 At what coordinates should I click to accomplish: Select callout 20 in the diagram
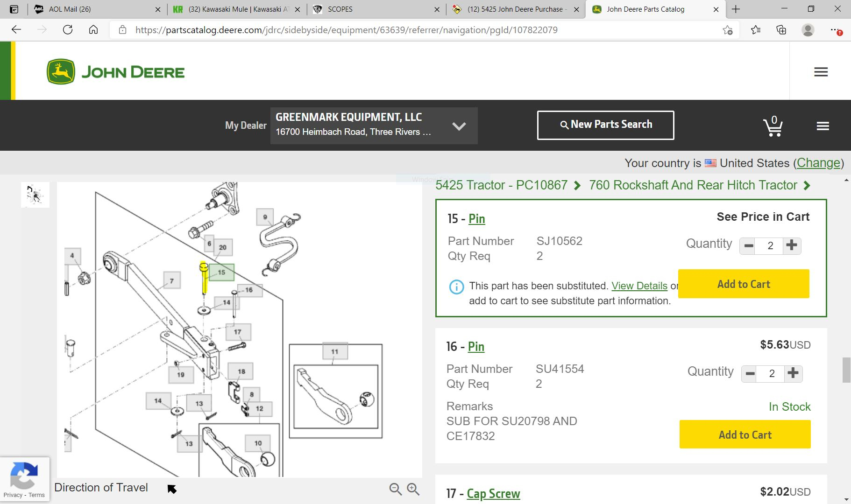[223, 247]
